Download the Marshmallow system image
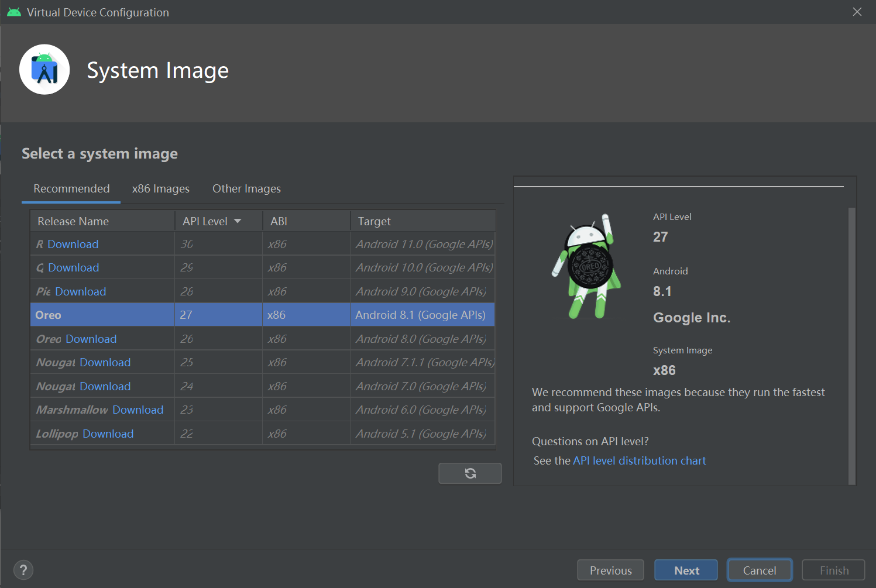Screen dimensions: 876x588 click(x=138, y=410)
